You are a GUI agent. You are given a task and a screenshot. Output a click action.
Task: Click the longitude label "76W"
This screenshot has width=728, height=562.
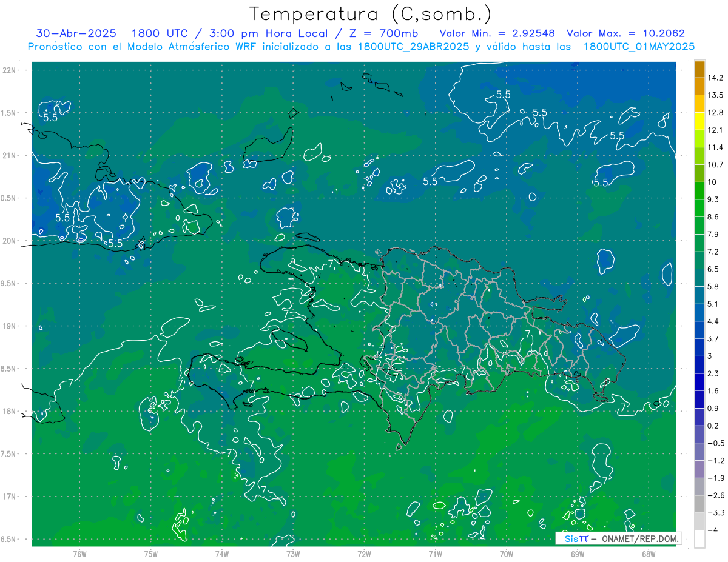(x=79, y=554)
